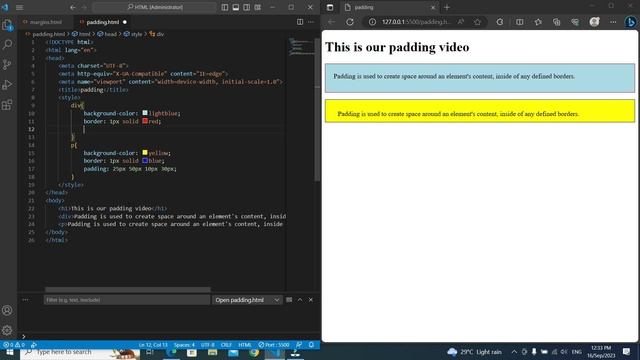Open Edge Favorites hub
The width and height of the screenshot is (640, 360).
click(538, 22)
